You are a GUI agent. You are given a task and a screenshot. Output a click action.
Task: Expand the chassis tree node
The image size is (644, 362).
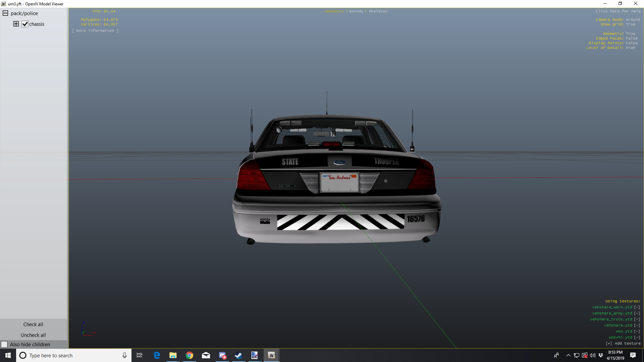(x=16, y=24)
